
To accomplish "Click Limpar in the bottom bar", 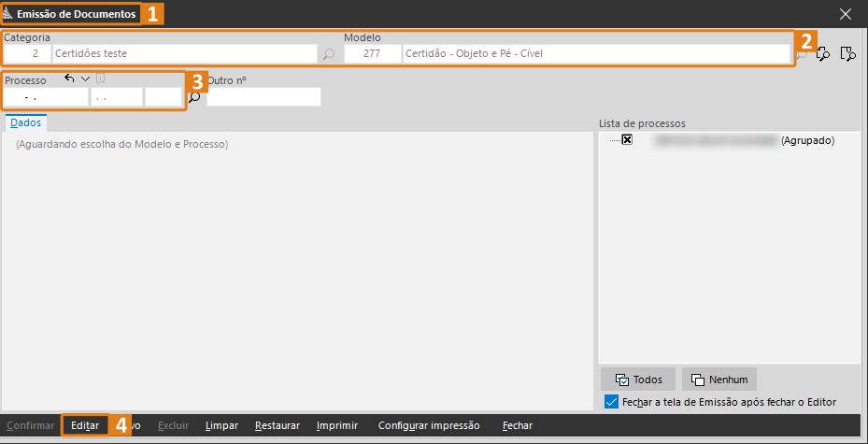I will (221, 425).
